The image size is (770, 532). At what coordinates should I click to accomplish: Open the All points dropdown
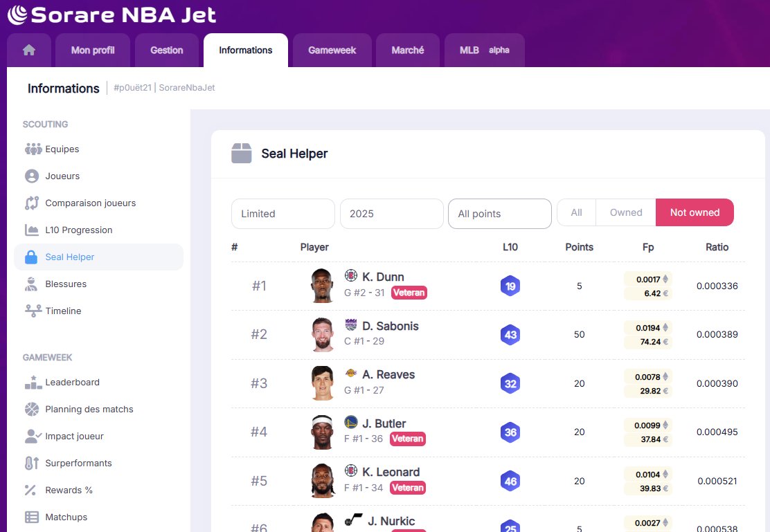(500, 214)
